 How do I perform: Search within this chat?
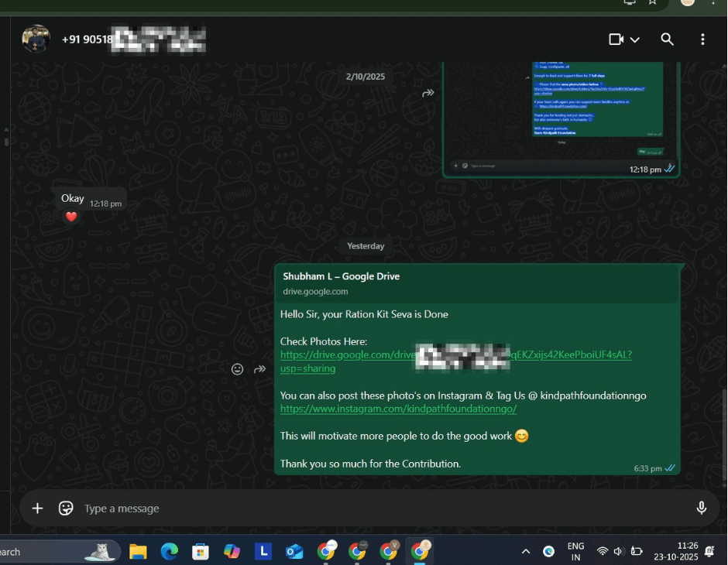pyautogui.click(x=667, y=39)
